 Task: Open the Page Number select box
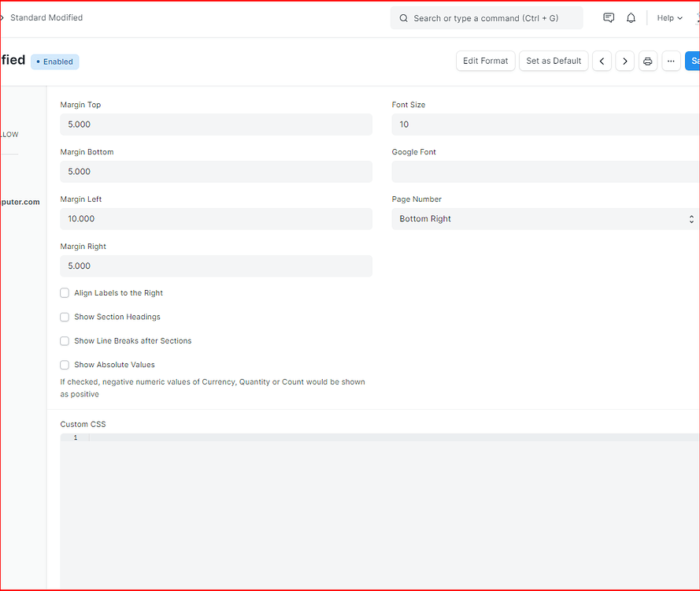pyautogui.click(x=546, y=219)
